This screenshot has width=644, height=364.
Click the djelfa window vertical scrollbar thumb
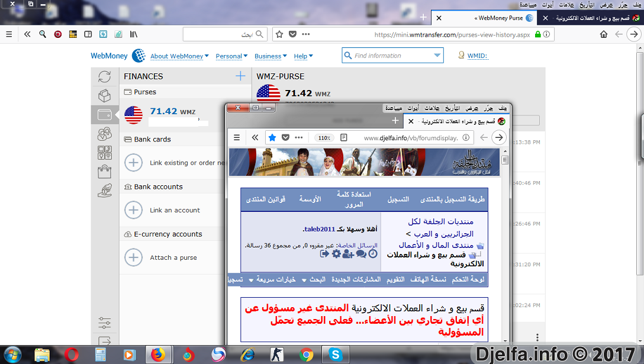click(x=505, y=160)
